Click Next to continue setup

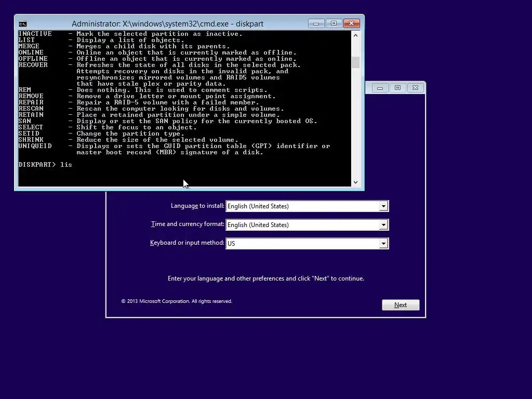click(x=401, y=304)
